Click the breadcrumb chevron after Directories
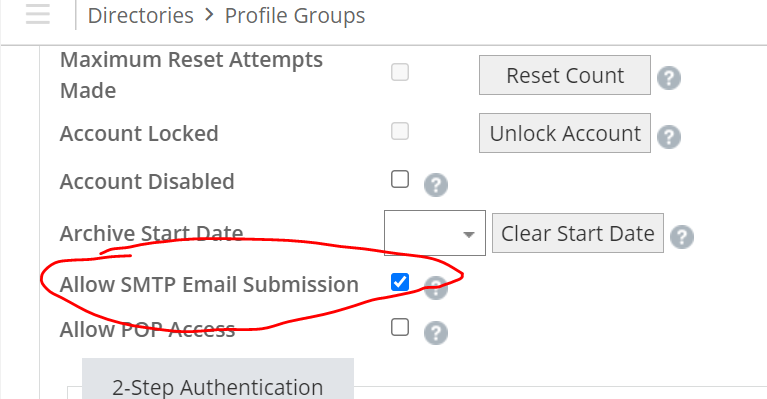This screenshot has height=399, width=767. click(x=209, y=15)
